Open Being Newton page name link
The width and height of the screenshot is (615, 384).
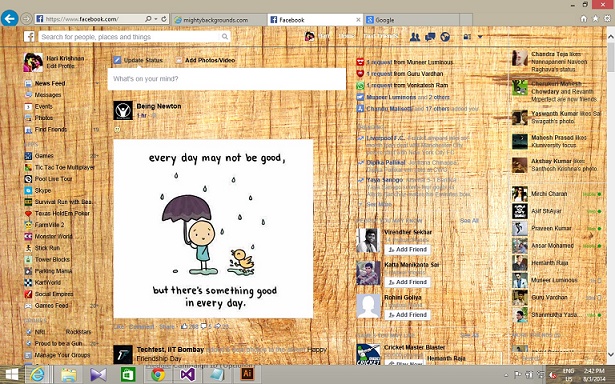159,106
